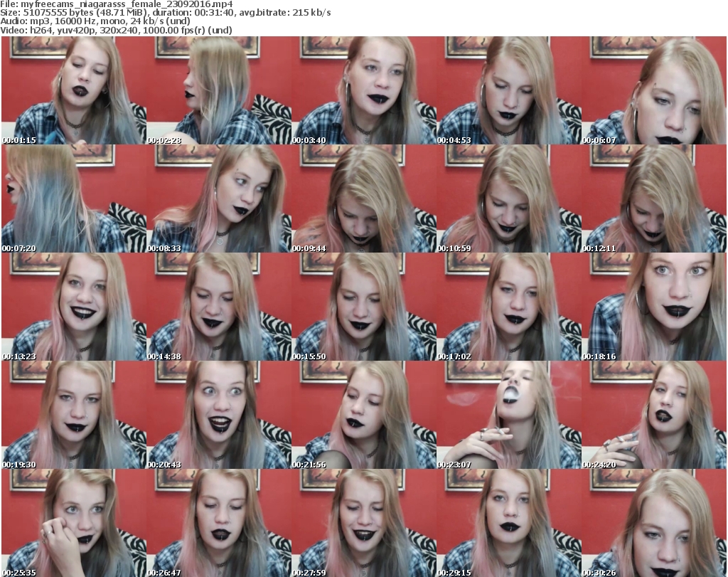Select the thumbnail stamped 00:17:02
This screenshot has height=577, width=728.
[x=509, y=307]
